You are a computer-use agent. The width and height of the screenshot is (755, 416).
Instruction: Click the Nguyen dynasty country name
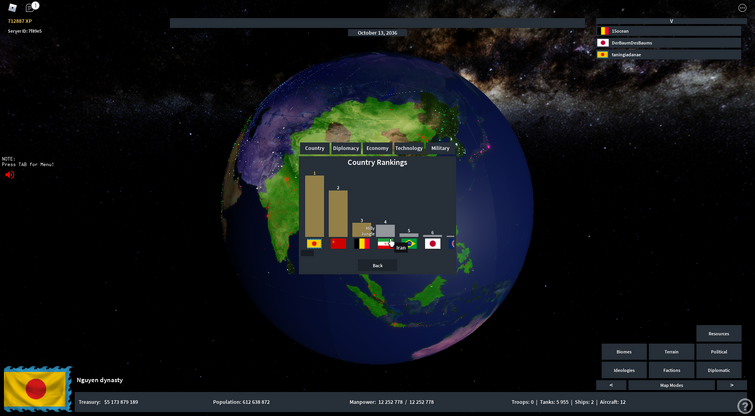pyautogui.click(x=100, y=380)
